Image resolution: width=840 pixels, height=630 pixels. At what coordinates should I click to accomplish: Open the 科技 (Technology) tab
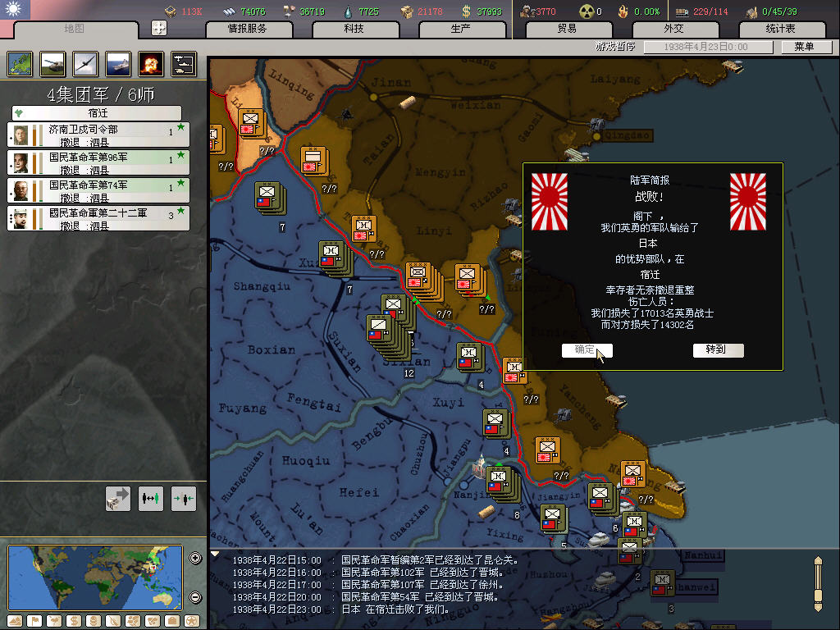click(354, 29)
